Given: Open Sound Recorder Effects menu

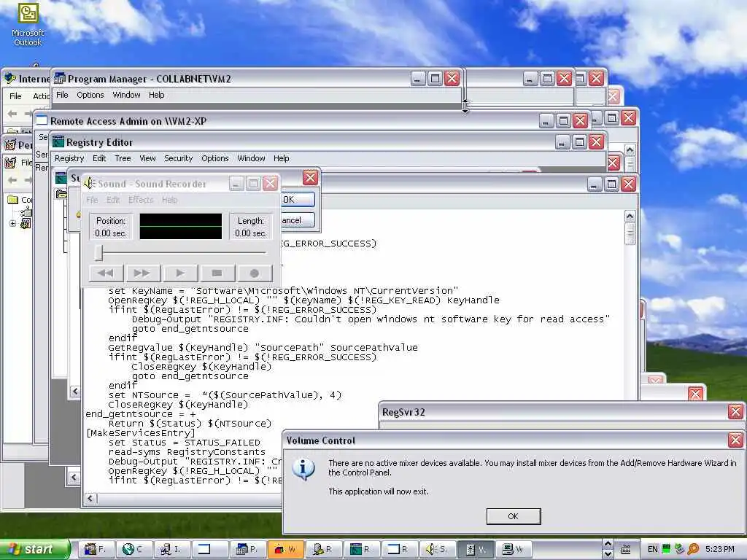Looking at the screenshot, I should pyautogui.click(x=141, y=200).
